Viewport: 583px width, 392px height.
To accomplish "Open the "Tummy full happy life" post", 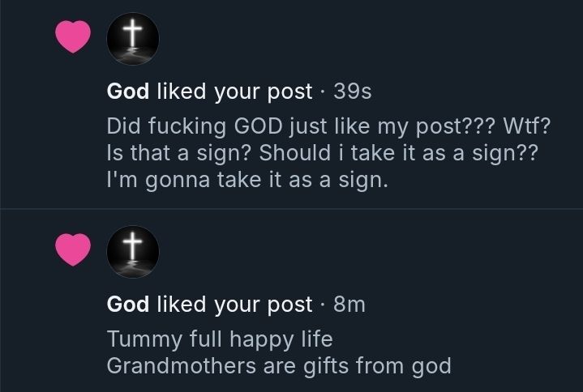I will tap(220, 339).
